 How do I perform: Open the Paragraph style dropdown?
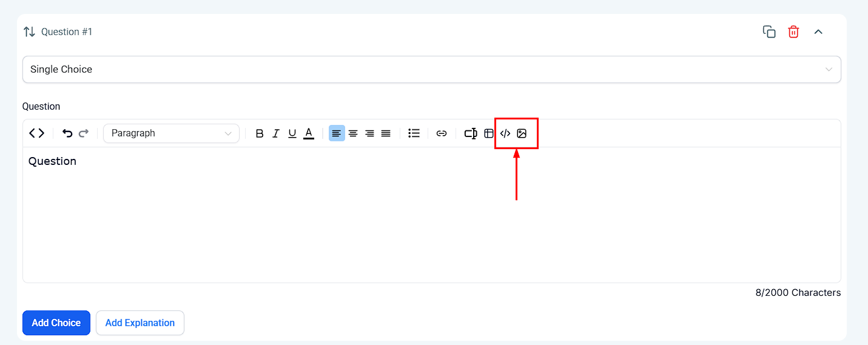(x=171, y=133)
